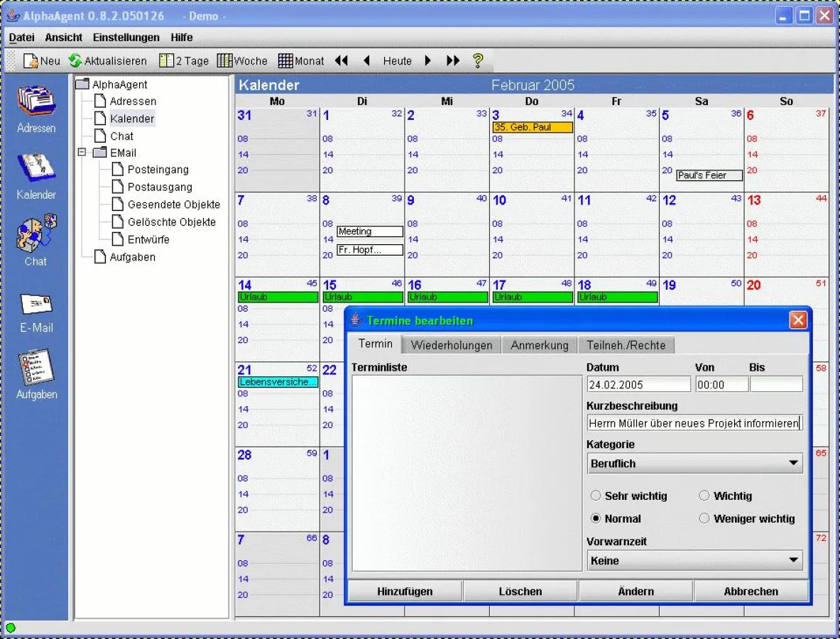Choose Weniger wichtig radio button
The image size is (840, 639).
704,519
